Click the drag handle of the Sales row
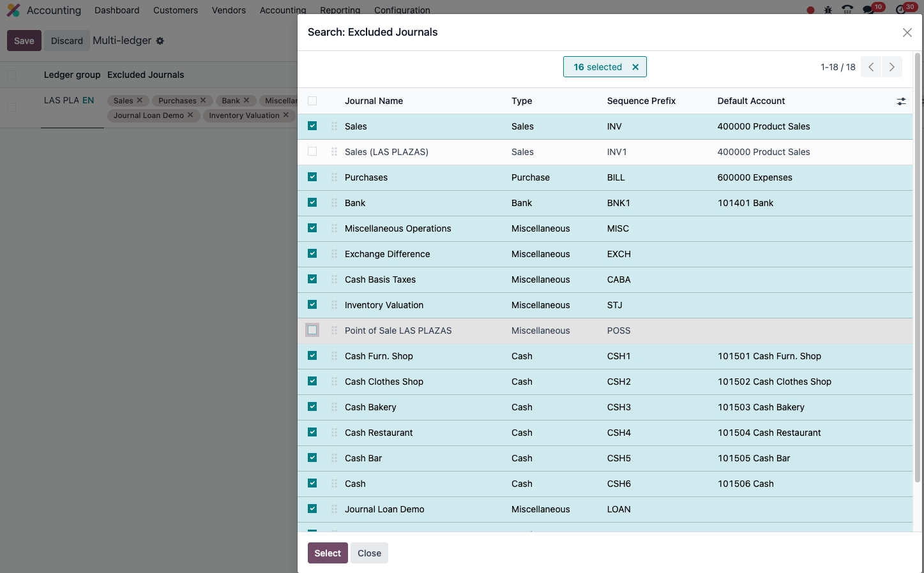The width and height of the screenshot is (924, 573). [x=334, y=126]
